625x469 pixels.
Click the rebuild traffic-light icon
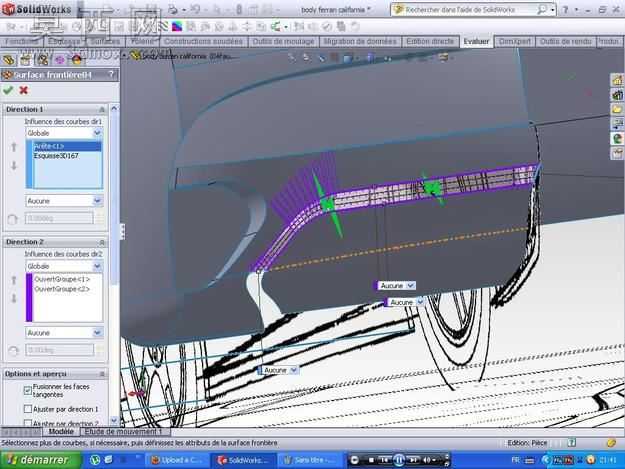(x=239, y=9)
